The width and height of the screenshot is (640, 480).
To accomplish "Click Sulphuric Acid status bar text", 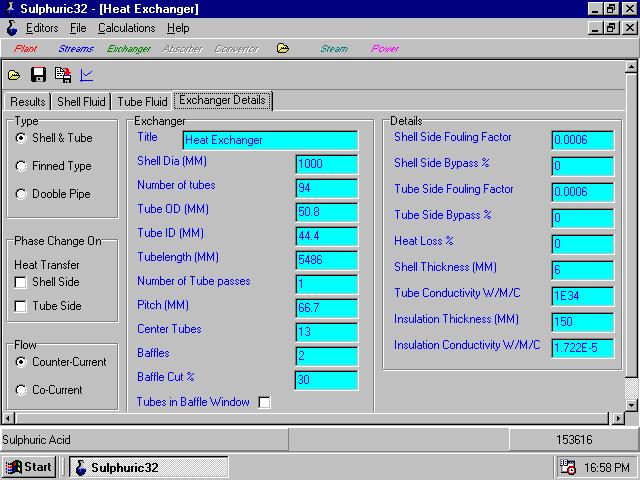I will tap(36, 440).
